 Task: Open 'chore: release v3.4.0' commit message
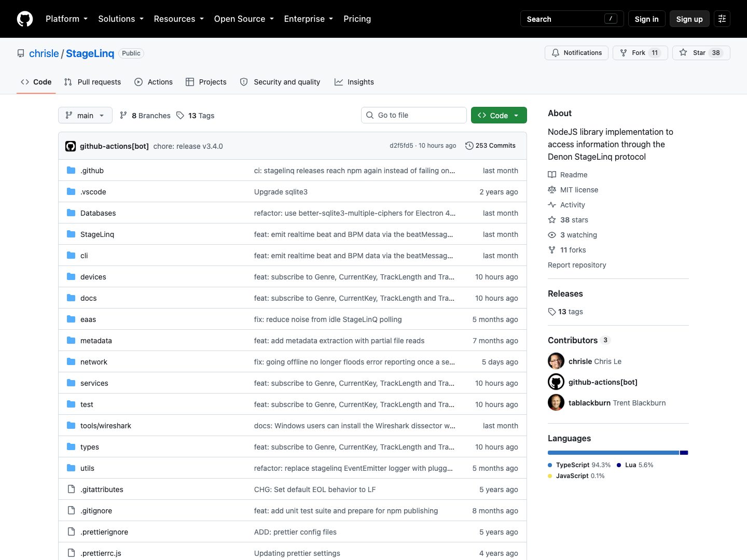tap(188, 146)
